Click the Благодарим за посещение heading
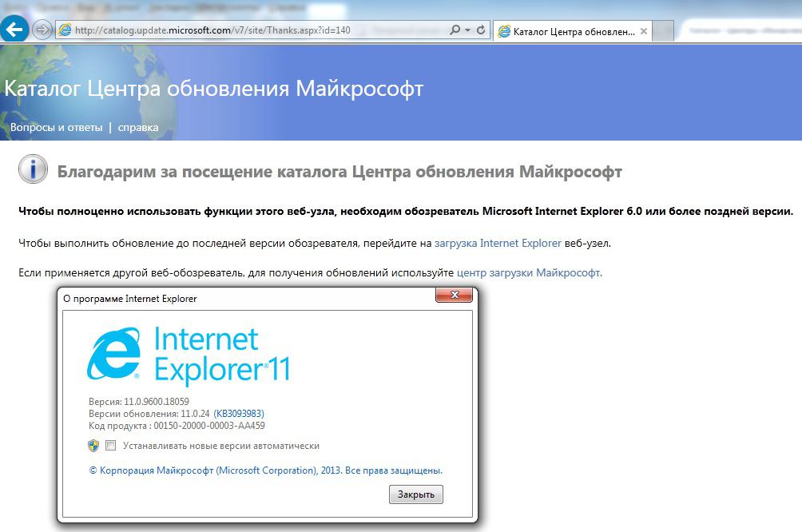Image resolution: width=802 pixels, height=532 pixels. 339,172
